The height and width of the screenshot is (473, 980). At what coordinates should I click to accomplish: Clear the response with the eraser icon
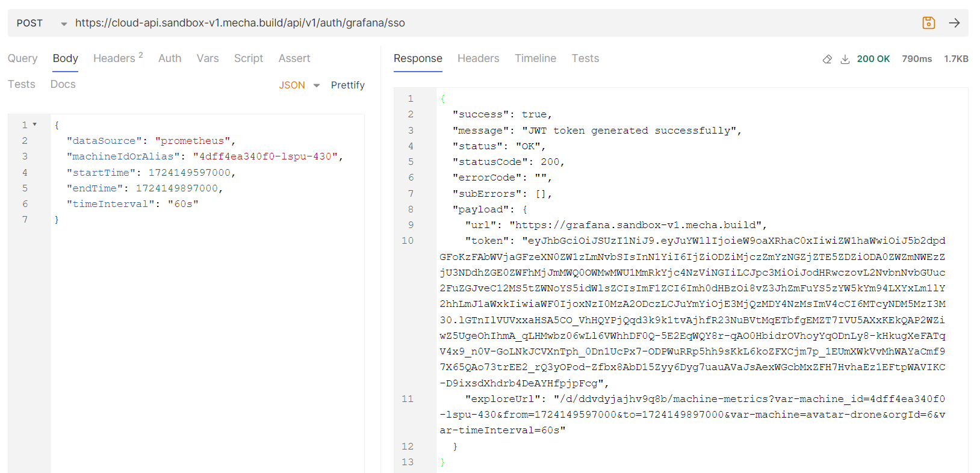(x=827, y=59)
